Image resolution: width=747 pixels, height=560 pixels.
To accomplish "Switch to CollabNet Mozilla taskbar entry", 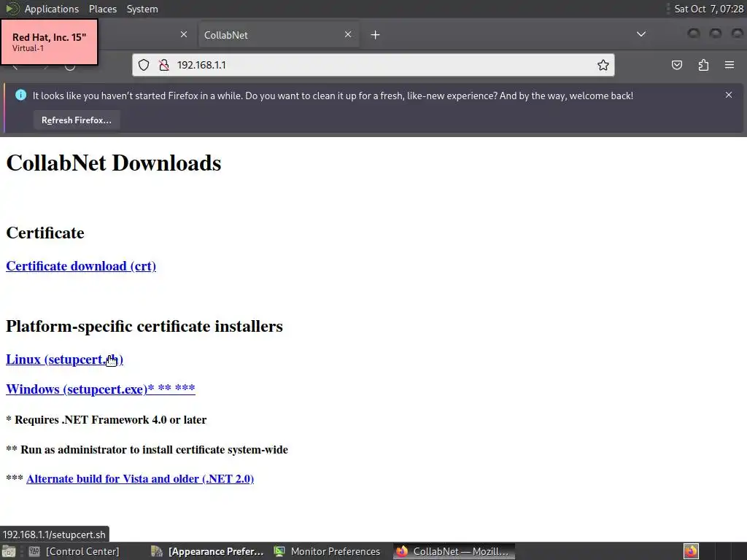I will [454, 551].
